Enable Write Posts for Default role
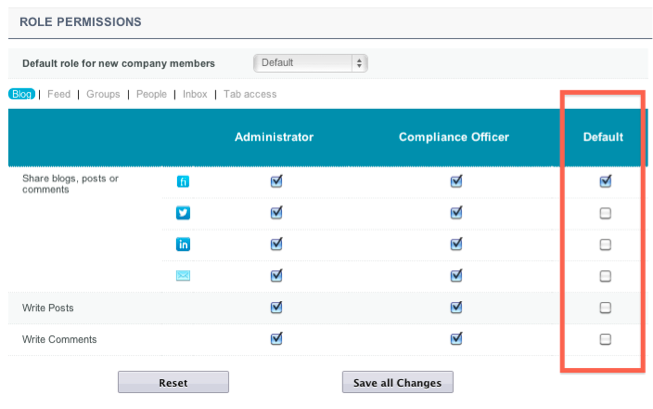Image resolution: width=653 pixels, height=409 pixels. pyautogui.click(x=605, y=308)
